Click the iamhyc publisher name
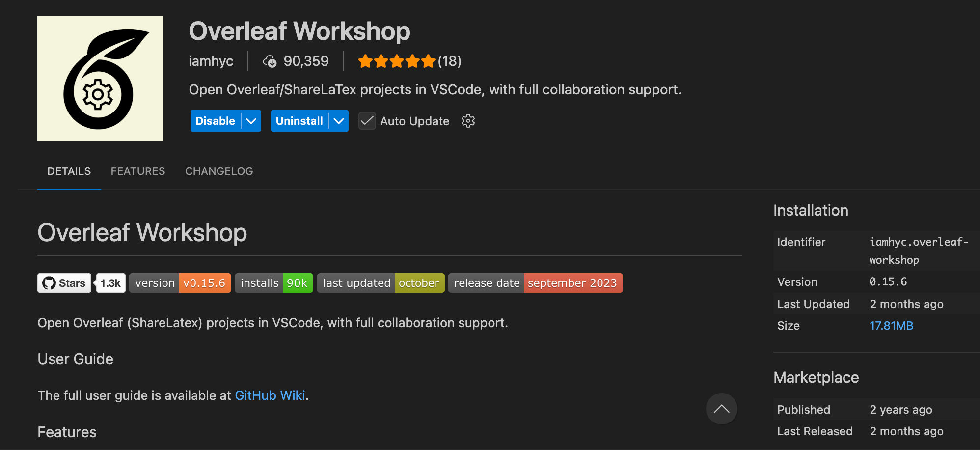The height and width of the screenshot is (450, 980). pyautogui.click(x=211, y=61)
